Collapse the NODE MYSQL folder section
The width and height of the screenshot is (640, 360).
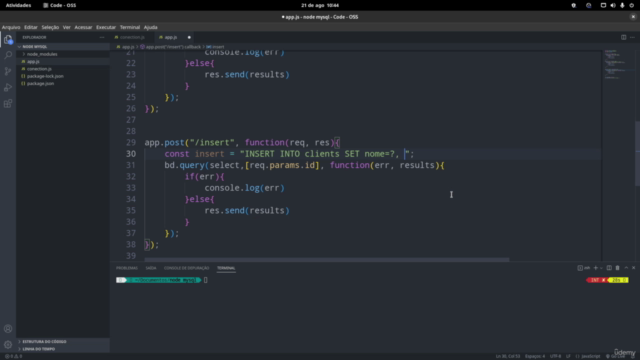pos(63,47)
